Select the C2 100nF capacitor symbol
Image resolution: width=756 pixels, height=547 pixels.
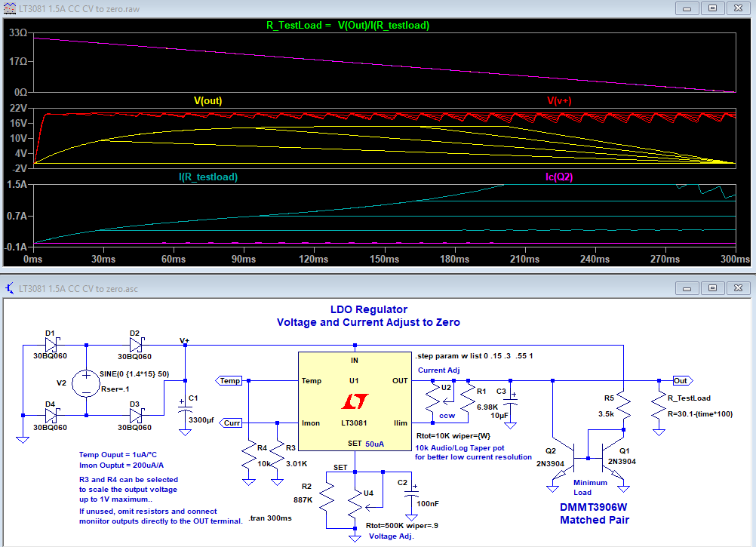(411, 493)
